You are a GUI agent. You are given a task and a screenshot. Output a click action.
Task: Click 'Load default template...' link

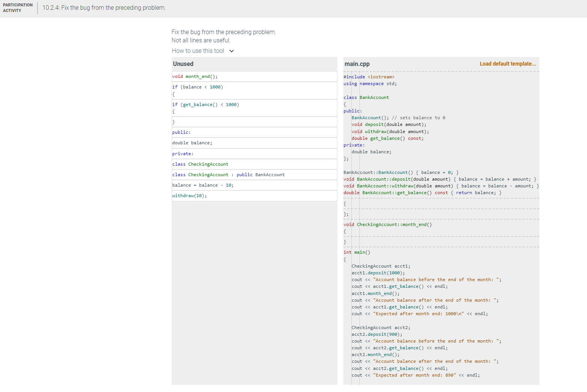point(508,64)
